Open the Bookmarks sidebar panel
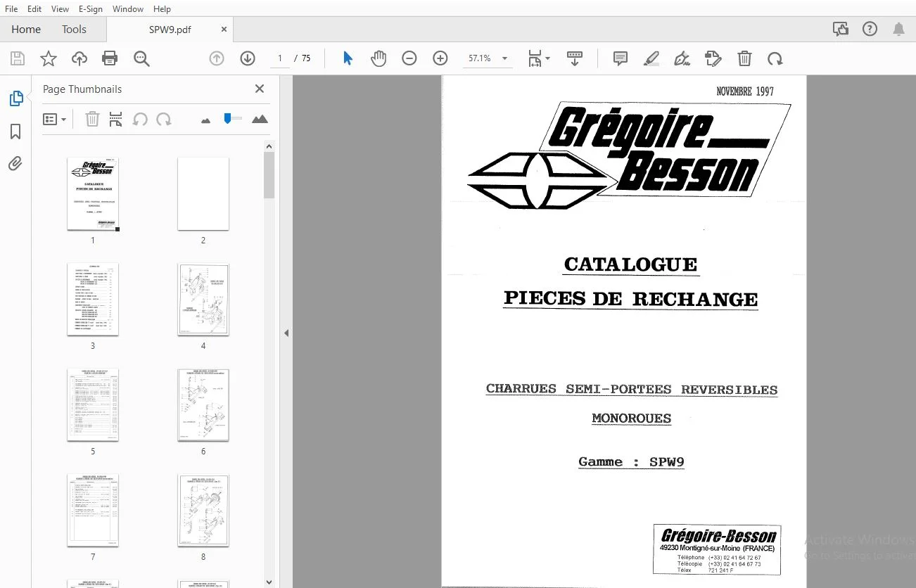916x588 pixels. click(x=15, y=132)
